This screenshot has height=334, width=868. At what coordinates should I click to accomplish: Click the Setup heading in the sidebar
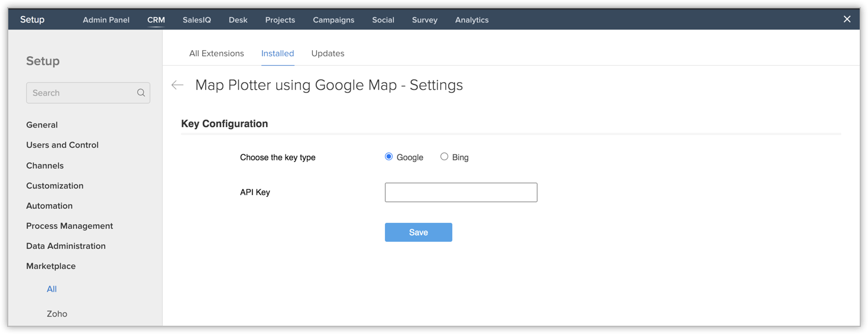tap(43, 61)
